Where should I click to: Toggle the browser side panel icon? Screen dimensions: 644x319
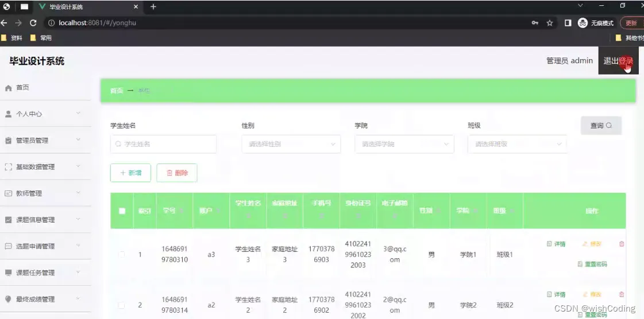pyautogui.click(x=568, y=23)
